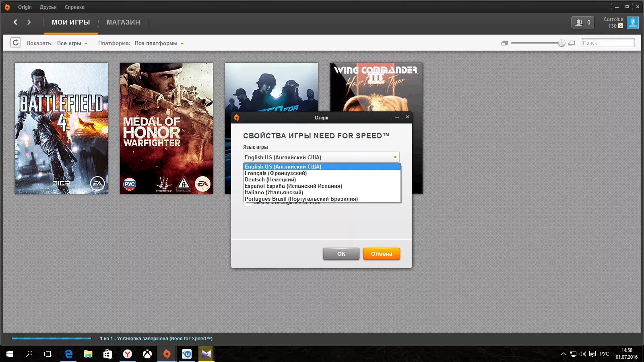644x362 pixels.
Task: Select Medal of Honor Warfighter cover
Action: pyautogui.click(x=166, y=128)
